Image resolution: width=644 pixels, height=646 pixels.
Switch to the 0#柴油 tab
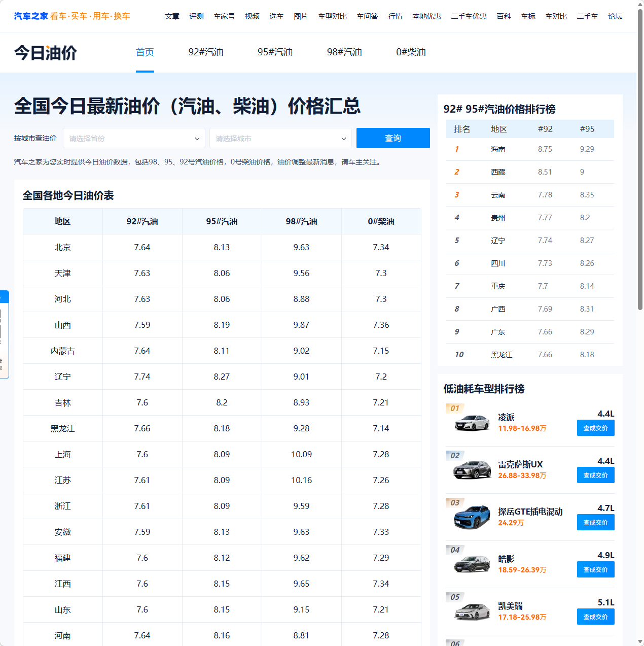(411, 52)
